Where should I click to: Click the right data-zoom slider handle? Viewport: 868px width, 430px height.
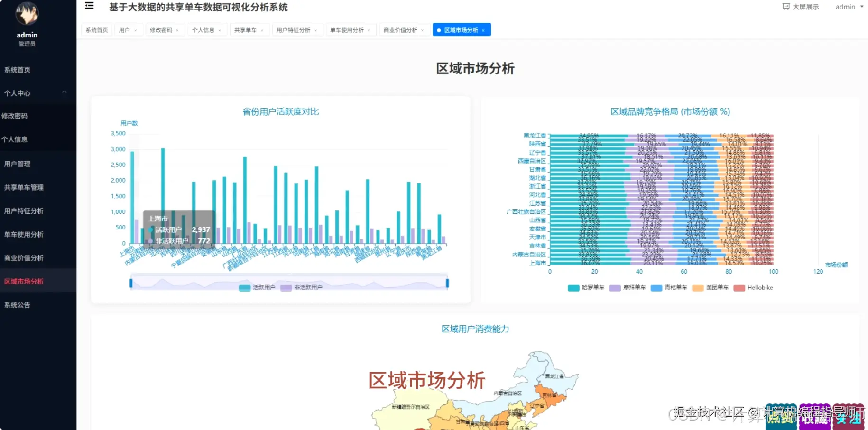click(447, 283)
